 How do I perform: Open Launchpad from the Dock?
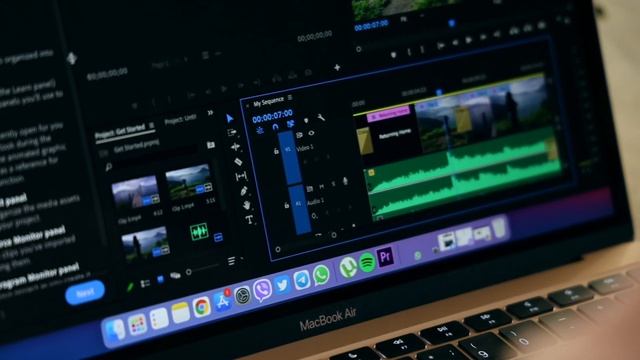(137, 324)
